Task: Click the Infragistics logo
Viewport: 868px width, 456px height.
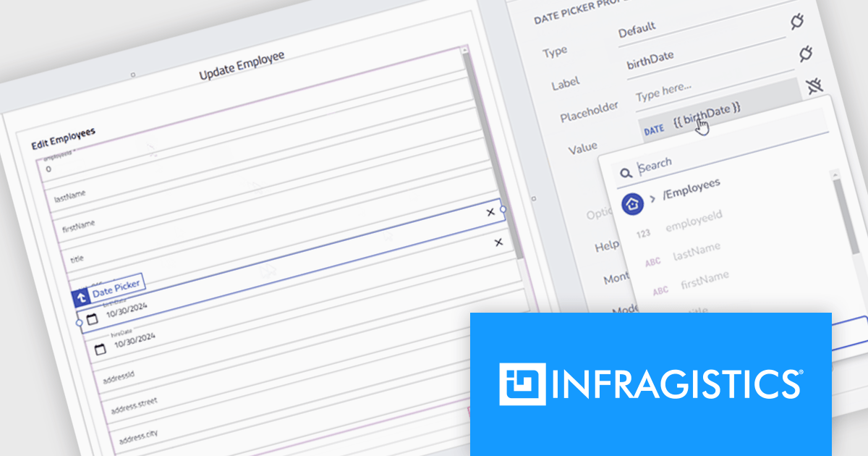Action: pos(650,384)
